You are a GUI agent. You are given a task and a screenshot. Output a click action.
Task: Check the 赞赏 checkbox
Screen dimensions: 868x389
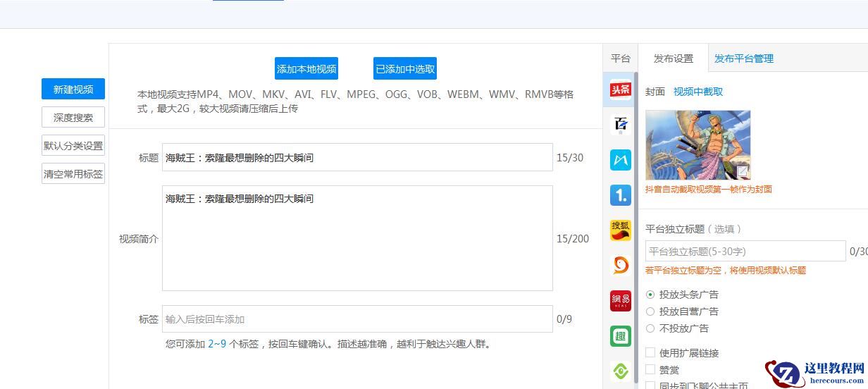pos(650,370)
